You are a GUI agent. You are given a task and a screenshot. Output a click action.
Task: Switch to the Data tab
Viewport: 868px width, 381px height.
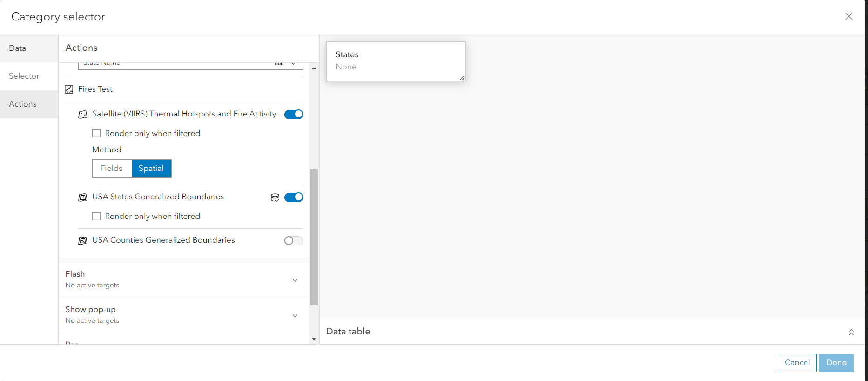[x=18, y=48]
